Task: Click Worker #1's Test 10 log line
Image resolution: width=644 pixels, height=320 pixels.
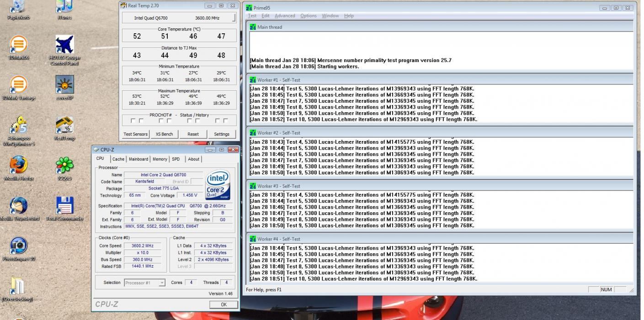Action: pyautogui.click(x=363, y=120)
